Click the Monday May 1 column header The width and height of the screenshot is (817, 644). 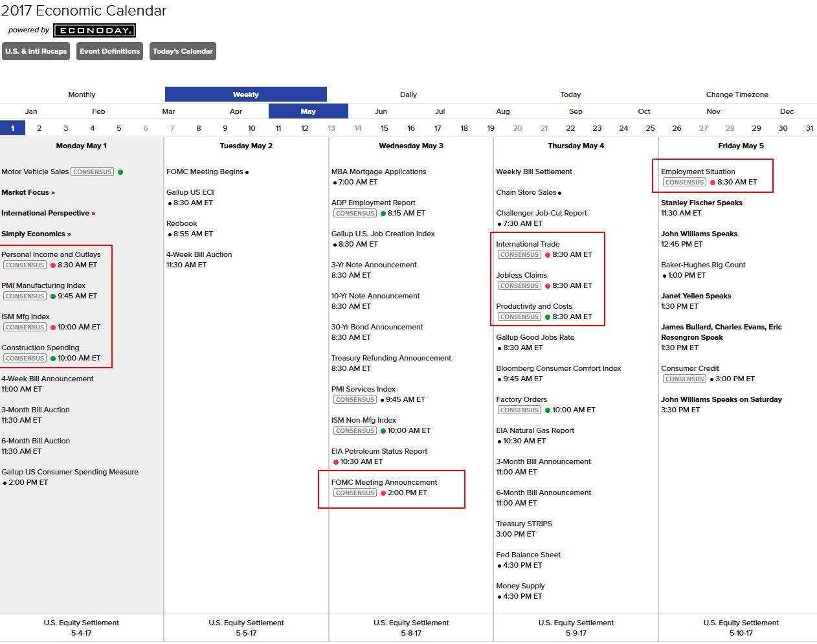pos(82,146)
